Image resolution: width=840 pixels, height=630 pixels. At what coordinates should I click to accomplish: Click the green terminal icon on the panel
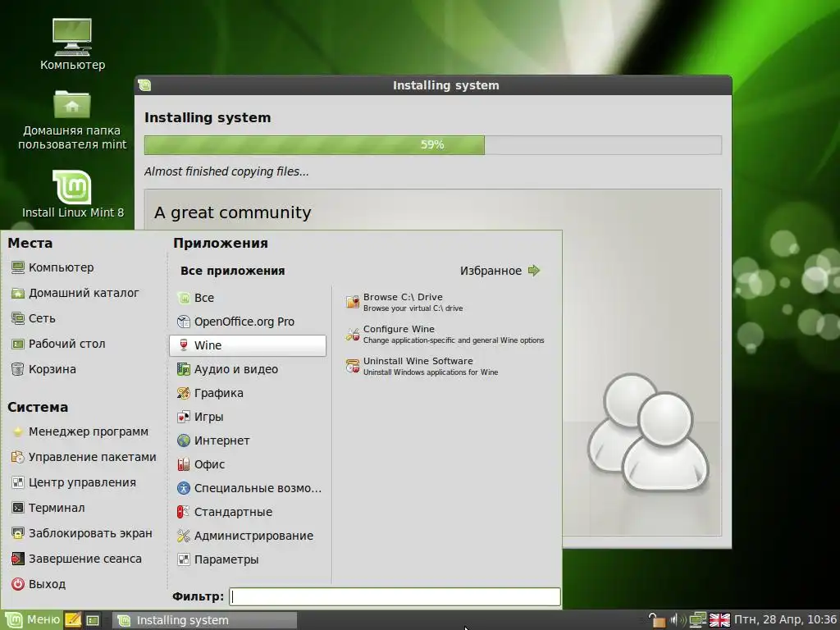[93, 620]
